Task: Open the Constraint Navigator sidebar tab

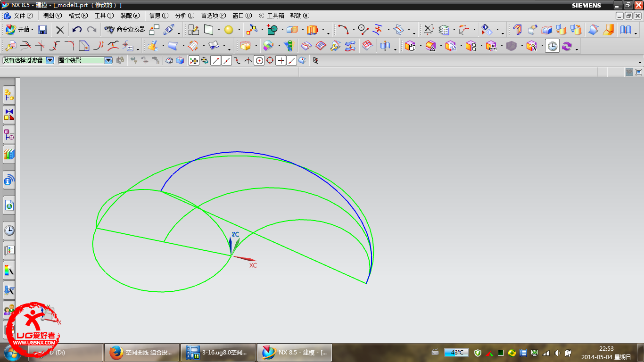Action: pyautogui.click(x=9, y=114)
